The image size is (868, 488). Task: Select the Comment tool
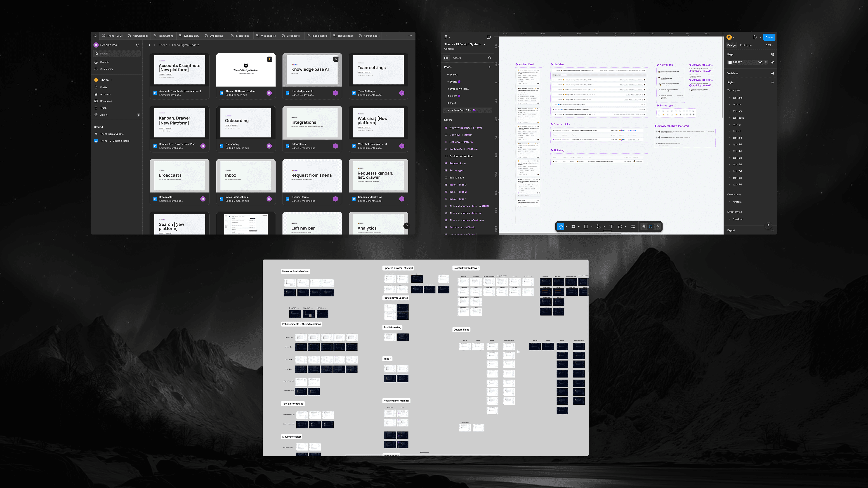[620, 227]
